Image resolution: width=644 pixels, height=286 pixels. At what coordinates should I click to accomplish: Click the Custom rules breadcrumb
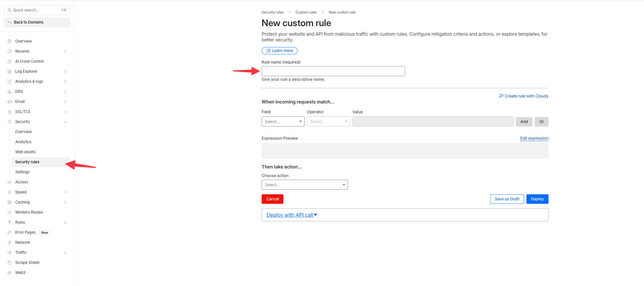[306, 12]
